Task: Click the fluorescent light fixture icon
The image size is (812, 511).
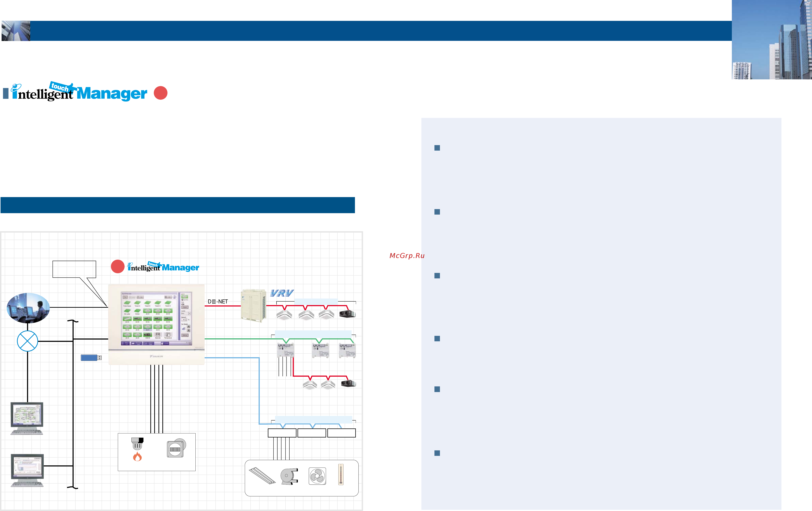Action: (x=262, y=476)
